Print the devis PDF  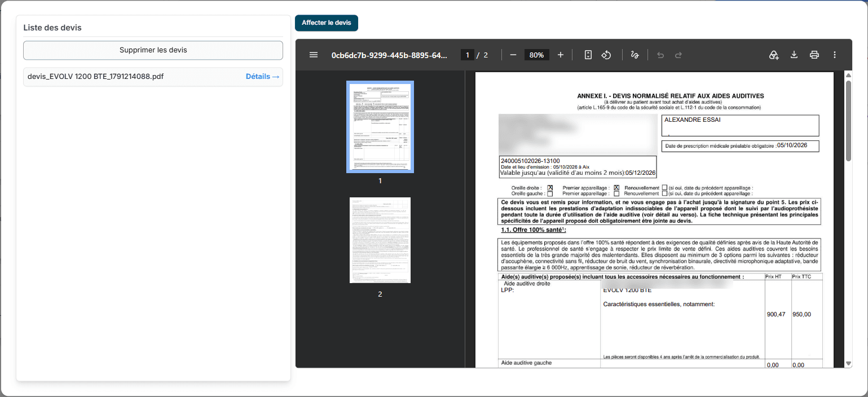(814, 55)
